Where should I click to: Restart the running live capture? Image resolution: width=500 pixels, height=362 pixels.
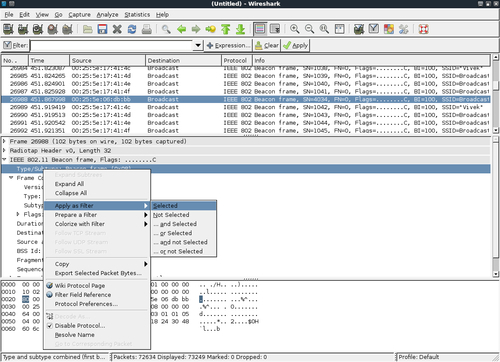point(67,29)
